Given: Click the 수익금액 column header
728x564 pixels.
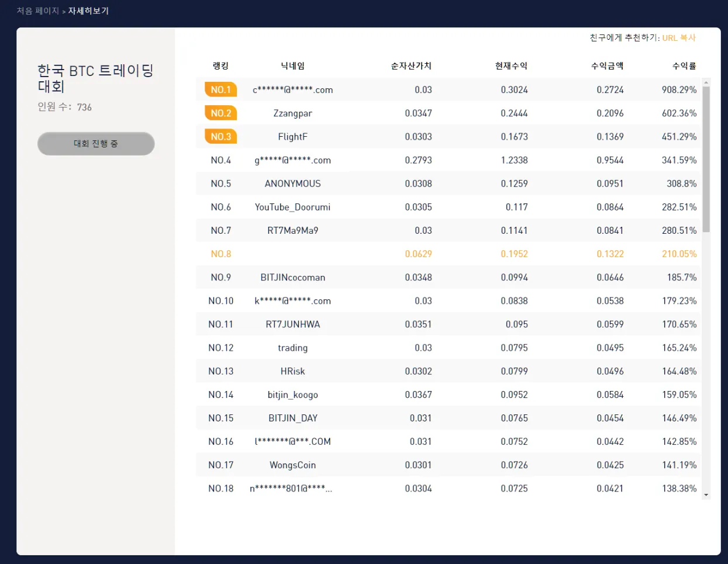Looking at the screenshot, I should pyautogui.click(x=608, y=65).
